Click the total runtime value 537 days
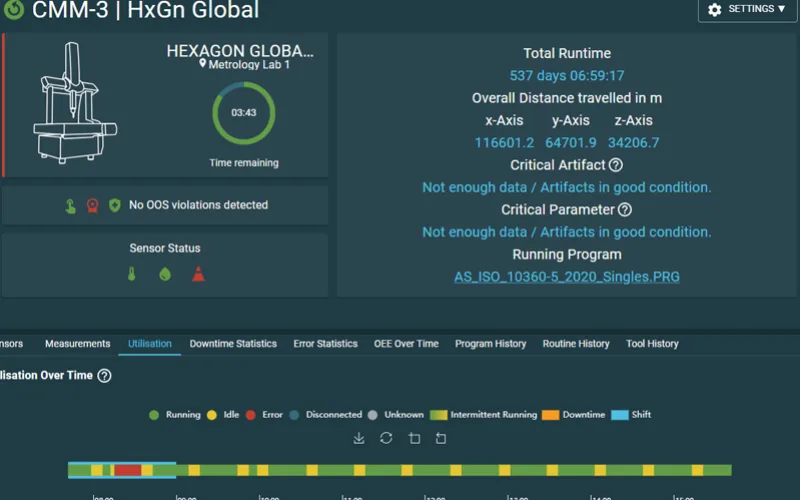Image resolution: width=800 pixels, height=500 pixels. click(567, 76)
